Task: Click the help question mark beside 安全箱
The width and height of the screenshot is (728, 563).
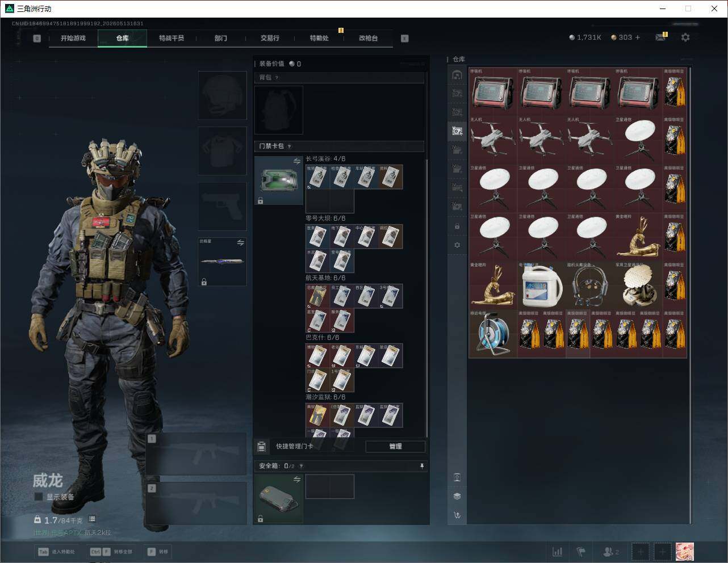Action: tap(301, 466)
